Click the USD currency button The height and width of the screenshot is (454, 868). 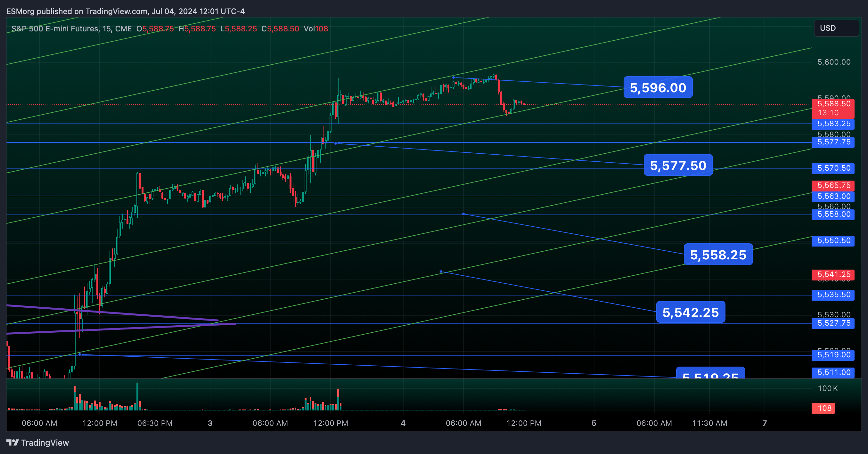[x=836, y=28]
